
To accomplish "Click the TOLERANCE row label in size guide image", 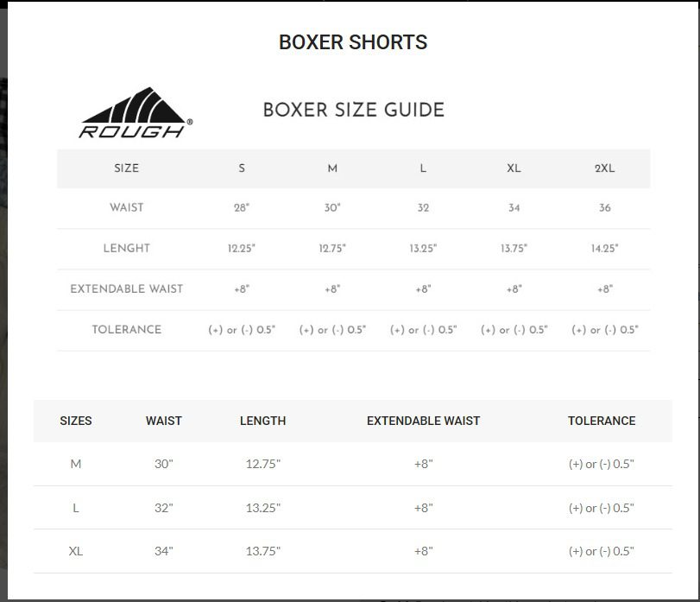I will [127, 329].
